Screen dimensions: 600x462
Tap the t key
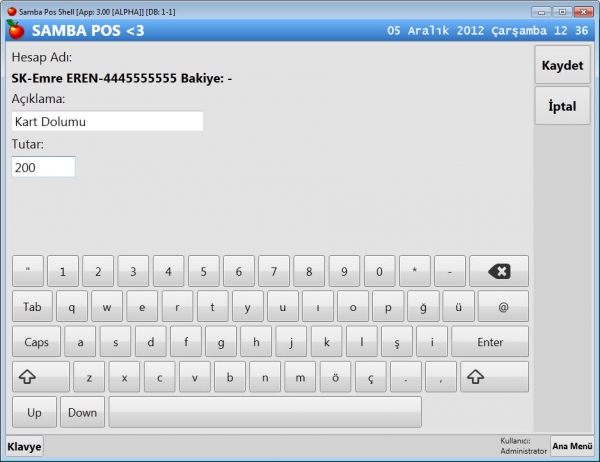click(212, 307)
